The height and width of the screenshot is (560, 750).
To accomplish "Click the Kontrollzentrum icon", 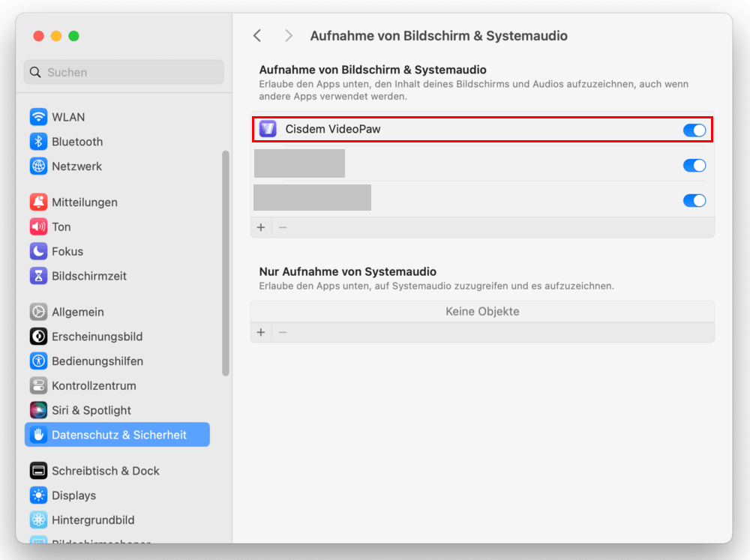I will click(38, 385).
